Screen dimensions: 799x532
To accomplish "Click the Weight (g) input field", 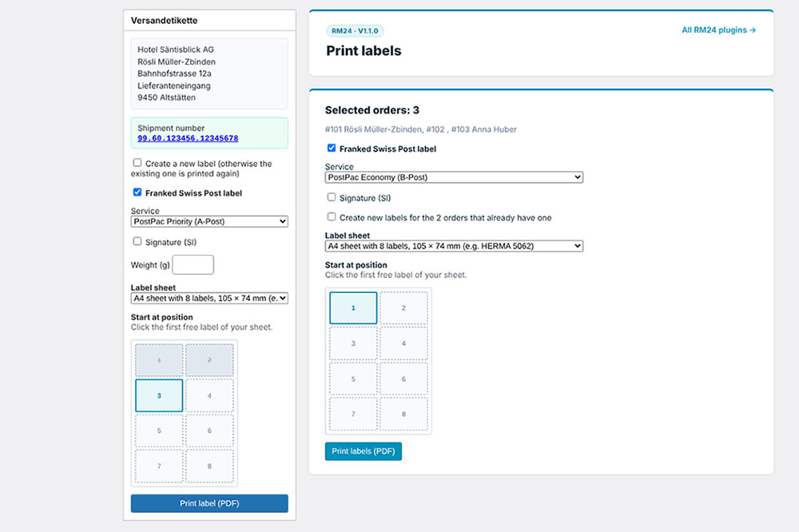I will [193, 264].
